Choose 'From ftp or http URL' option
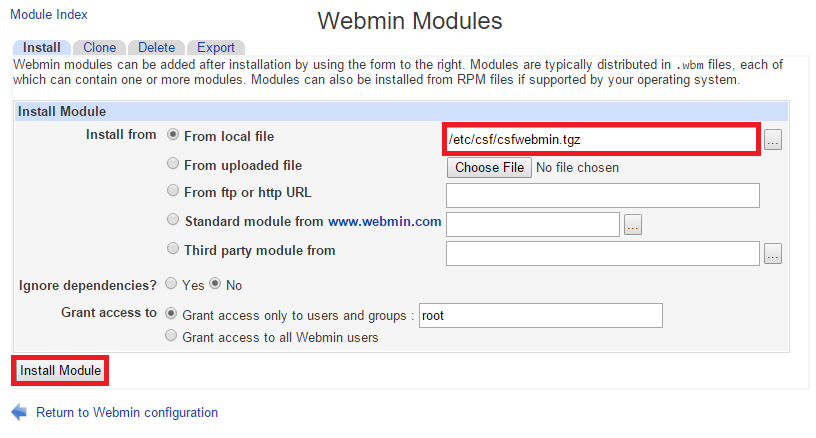This screenshot has height=438, width=816. pos(173,191)
